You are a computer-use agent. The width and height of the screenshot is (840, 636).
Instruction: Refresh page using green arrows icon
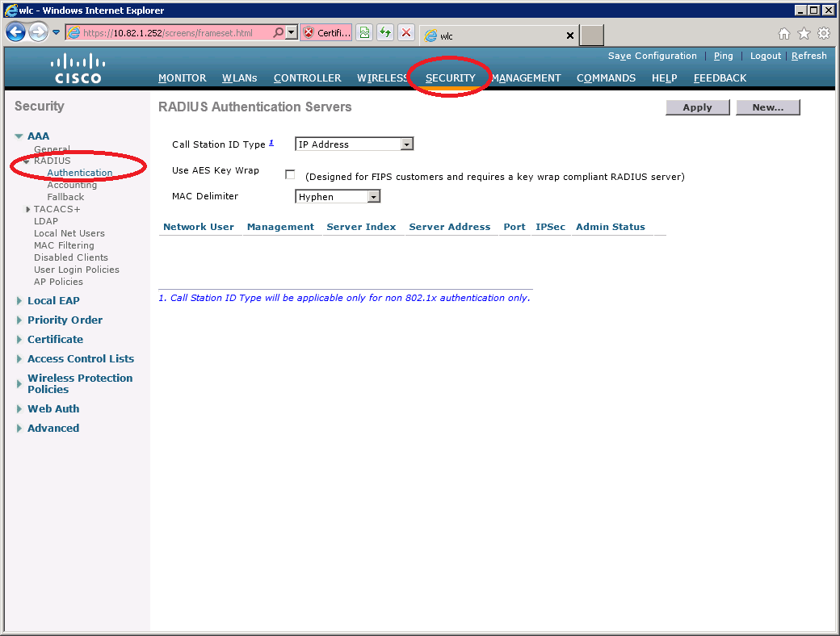385,32
